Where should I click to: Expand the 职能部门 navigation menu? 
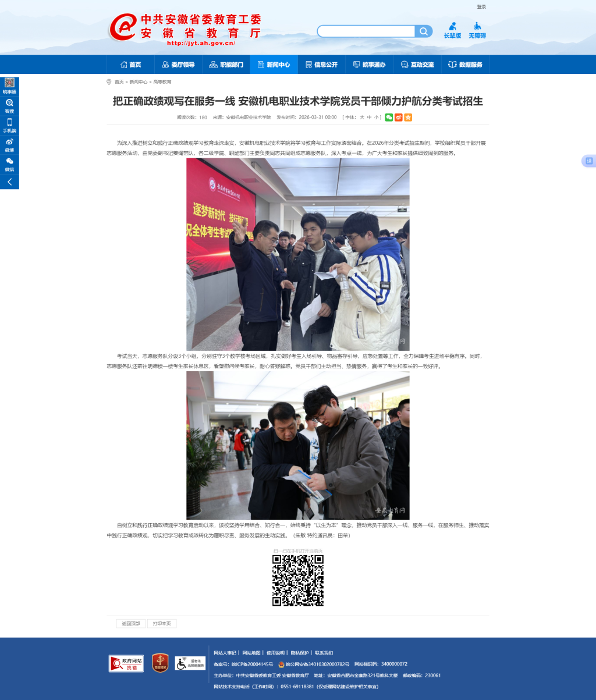(226, 65)
